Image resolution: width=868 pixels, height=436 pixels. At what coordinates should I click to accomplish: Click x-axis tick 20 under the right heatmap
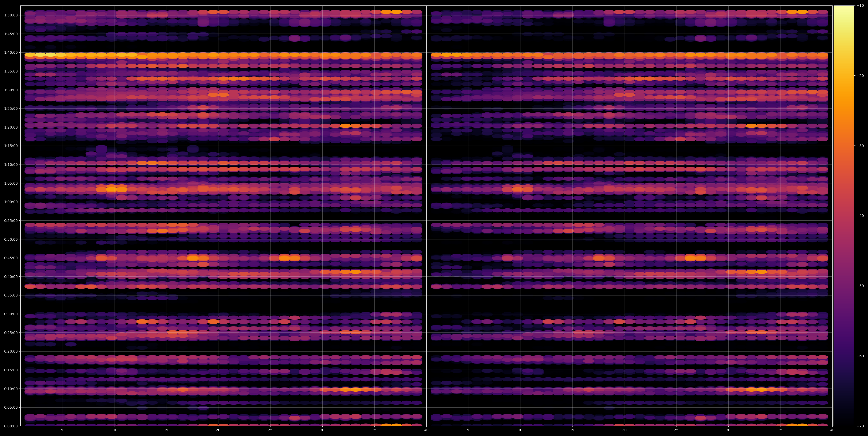pyautogui.click(x=624, y=430)
